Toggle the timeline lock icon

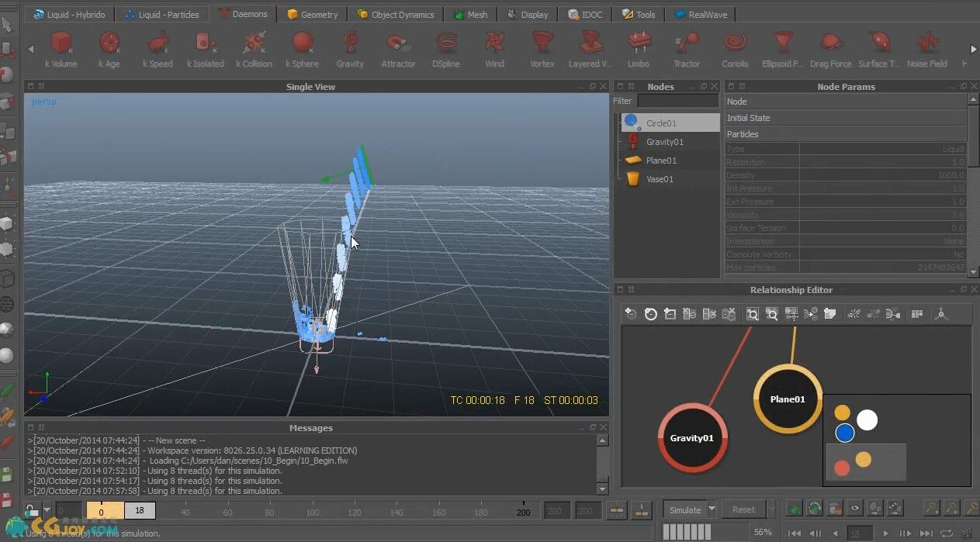point(32,511)
